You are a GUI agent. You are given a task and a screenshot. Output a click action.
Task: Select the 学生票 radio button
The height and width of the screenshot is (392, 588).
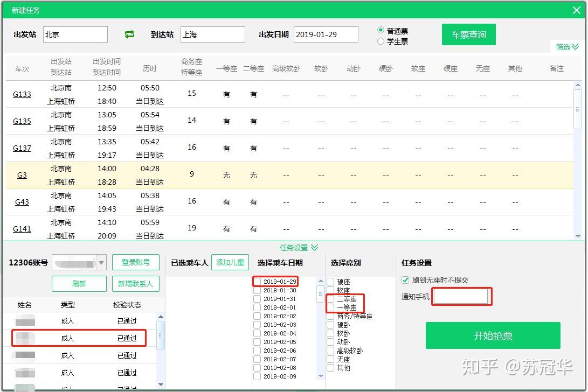coord(381,41)
